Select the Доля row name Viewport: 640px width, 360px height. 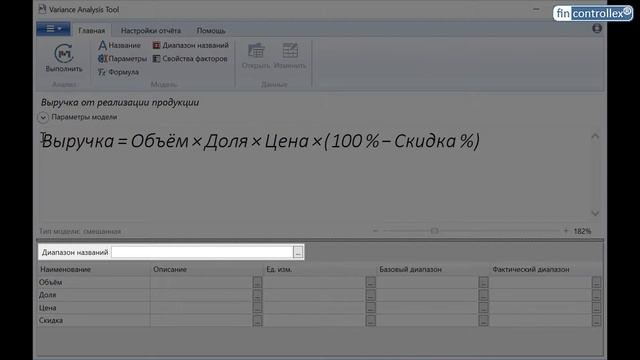tap(47, 295)
